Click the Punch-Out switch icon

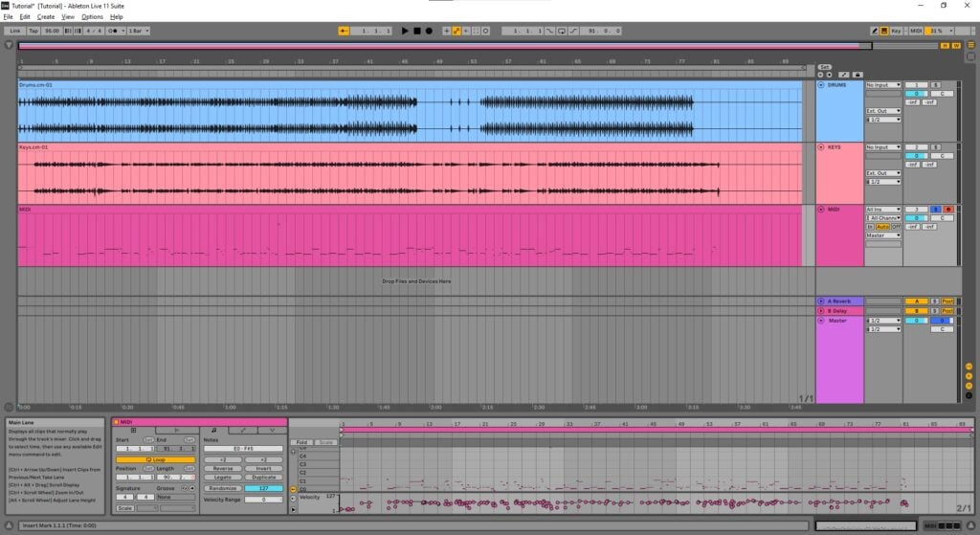point(573,31)
